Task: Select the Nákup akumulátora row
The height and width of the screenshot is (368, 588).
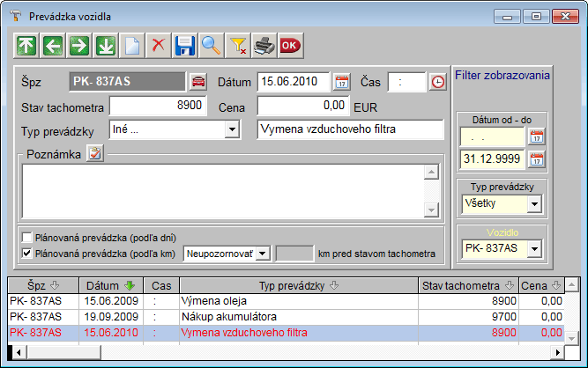Action: point(286,317)
